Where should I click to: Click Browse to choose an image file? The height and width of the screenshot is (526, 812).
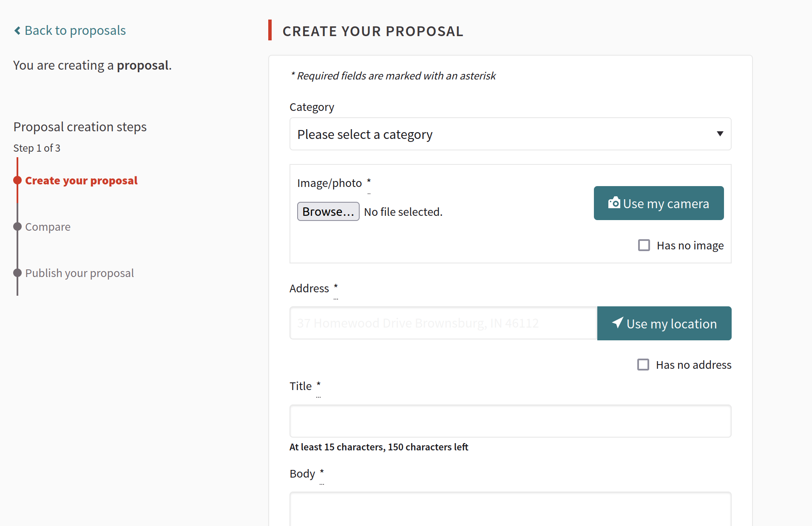(328, 212)
